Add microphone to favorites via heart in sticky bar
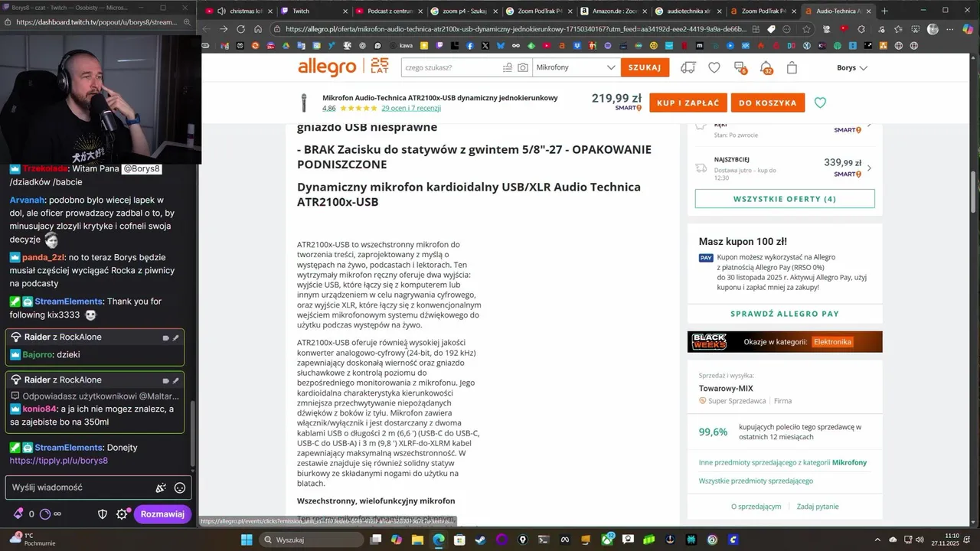The height and width of the screenshot is (551, 980). [x=820, y=103]
